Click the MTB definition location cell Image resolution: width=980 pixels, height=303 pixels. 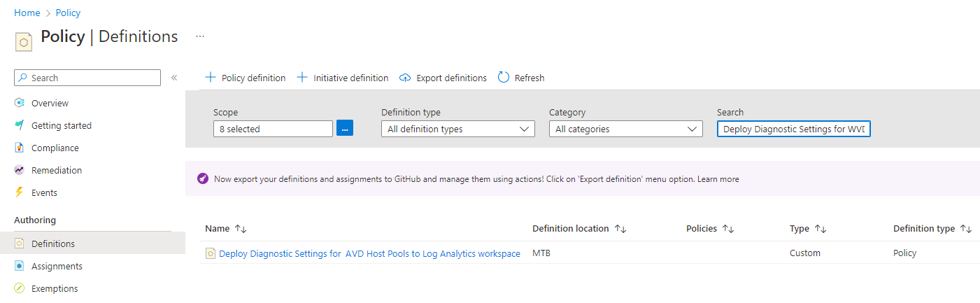[541, 253]
